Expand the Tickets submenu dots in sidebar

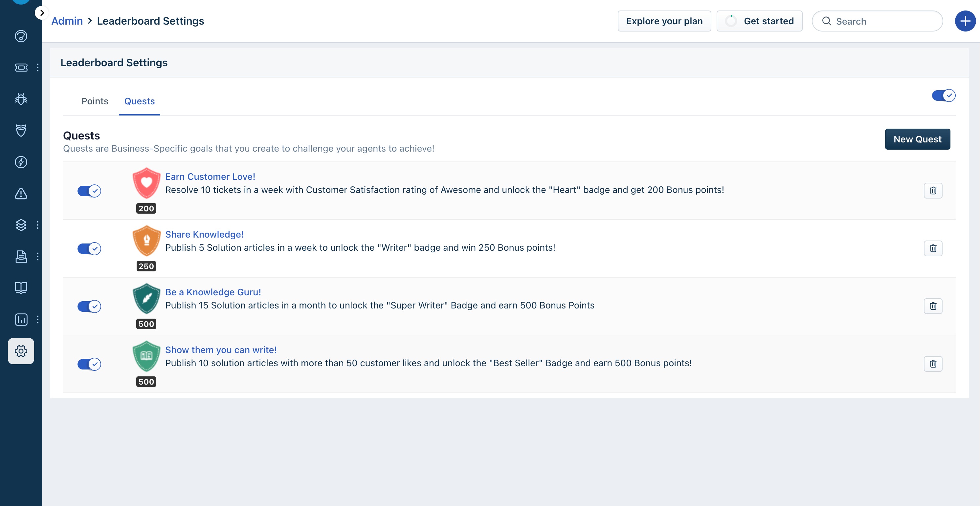point(38,68)
